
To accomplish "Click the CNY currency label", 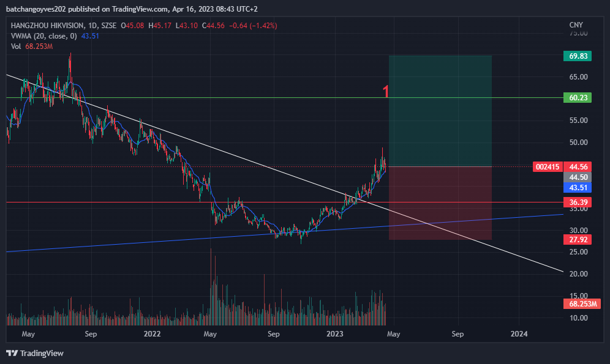I will tap(576, 25).
